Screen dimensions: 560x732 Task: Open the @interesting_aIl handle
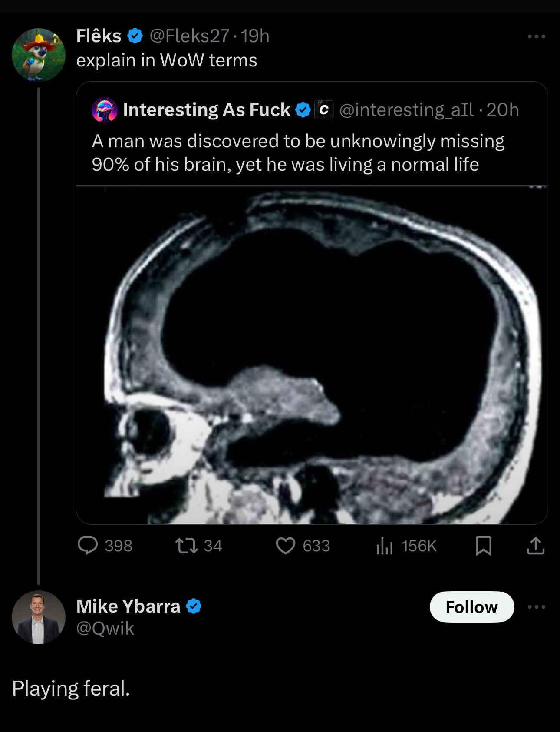[406, 110]
